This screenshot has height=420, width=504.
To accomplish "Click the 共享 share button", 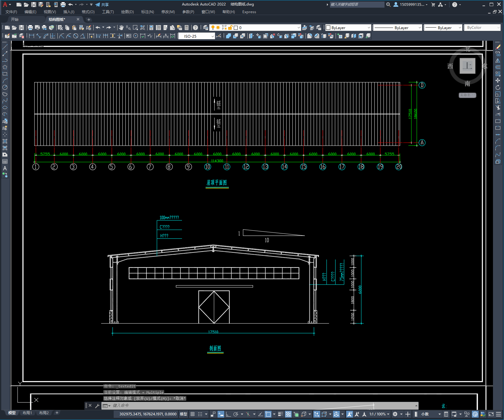I will [102, 5].
